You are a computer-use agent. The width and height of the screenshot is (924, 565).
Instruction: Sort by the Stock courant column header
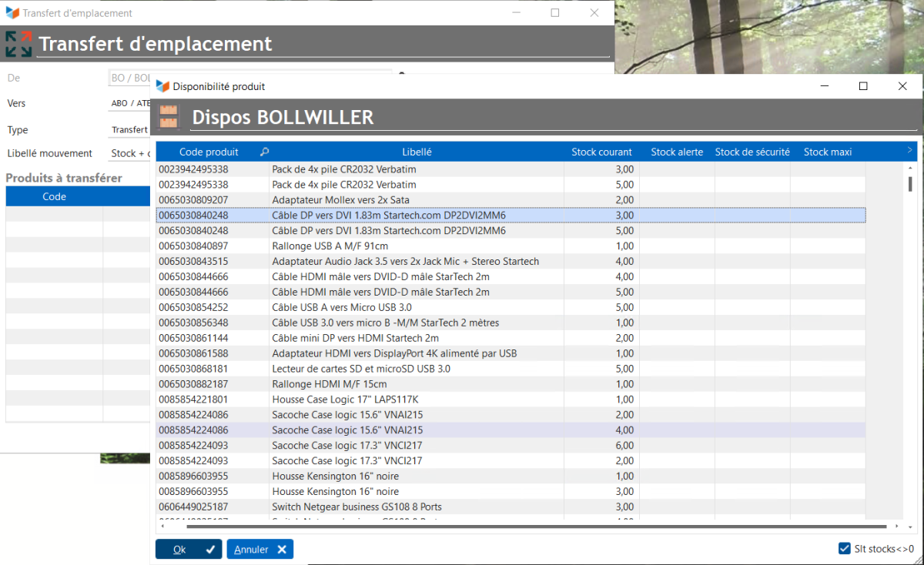coord(601,152)
